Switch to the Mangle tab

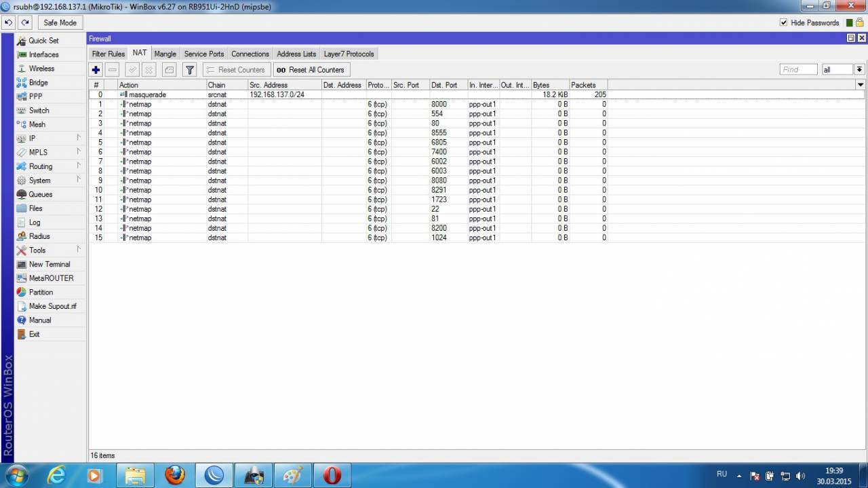(165, 54)
